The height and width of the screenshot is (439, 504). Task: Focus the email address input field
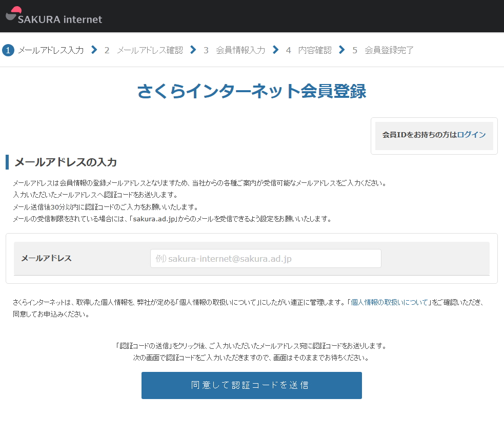[x=266, y=259]
